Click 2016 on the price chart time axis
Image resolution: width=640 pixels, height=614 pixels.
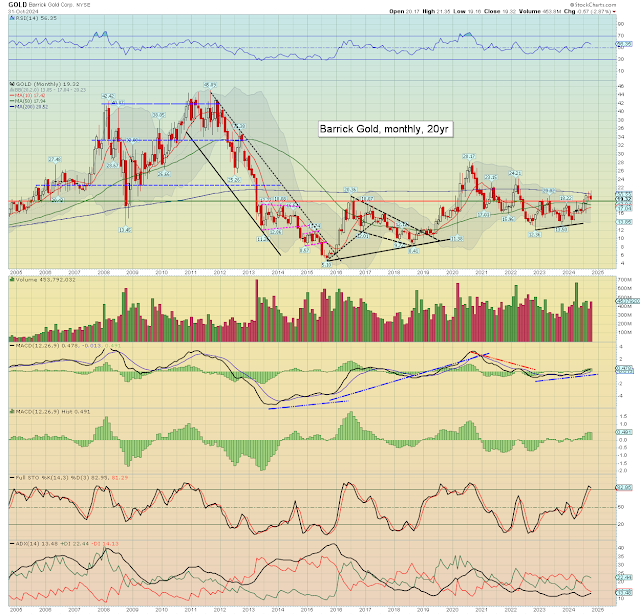coord(336,272)
